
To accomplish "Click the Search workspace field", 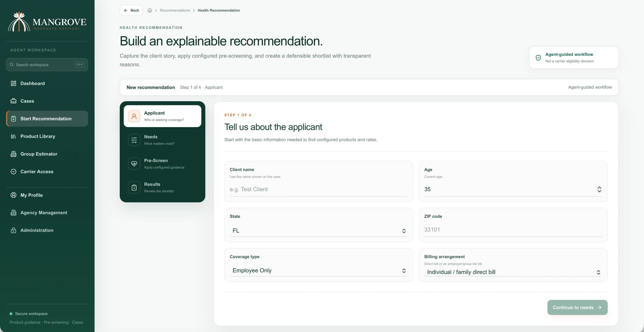I will click(x=47, y=64).
